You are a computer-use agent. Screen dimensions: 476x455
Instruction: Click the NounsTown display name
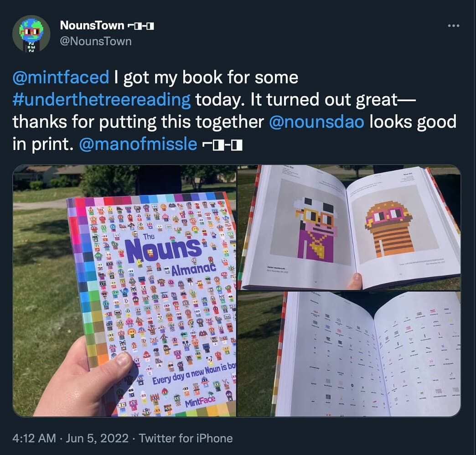pyautogui.click(x=92, y=25)
